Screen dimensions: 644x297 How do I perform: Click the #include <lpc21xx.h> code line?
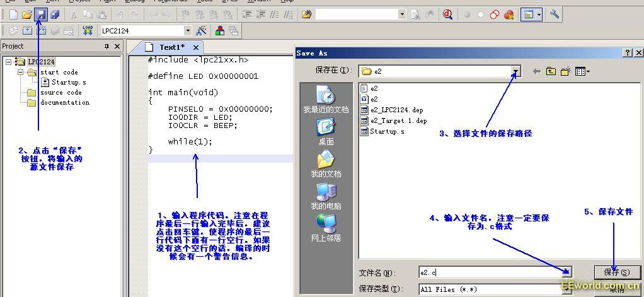(x=198, y=60)
